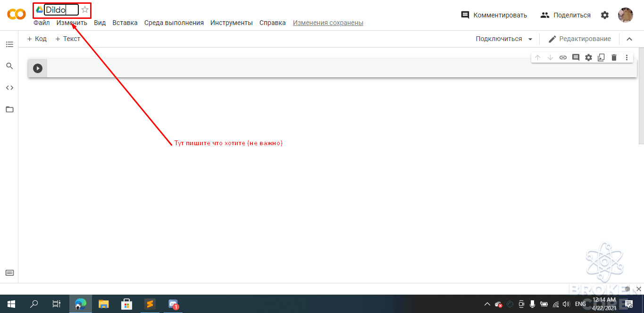Screen dimensions: 644x313
Task: Click the Изменения сохранены link
Action: (328, 23)
